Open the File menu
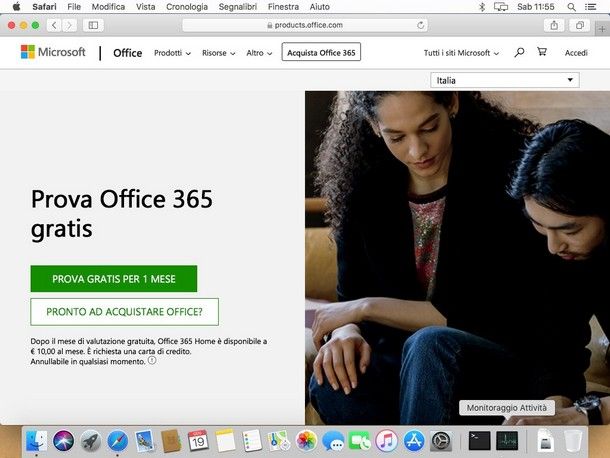The height and width of the screenshot is (458, 610). [x=74, y=7]
